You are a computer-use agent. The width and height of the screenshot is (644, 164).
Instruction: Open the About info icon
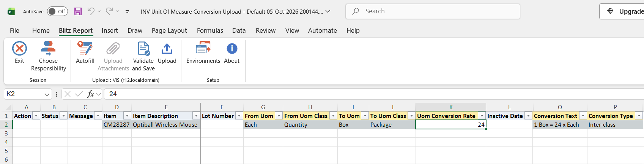point(232,49)
